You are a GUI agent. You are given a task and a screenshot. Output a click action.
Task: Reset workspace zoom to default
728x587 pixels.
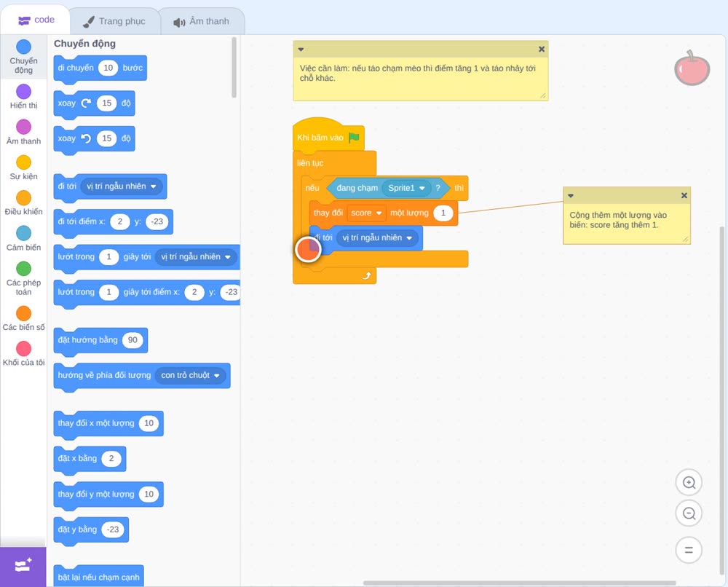pyautogui.click(x=689, y=551)
